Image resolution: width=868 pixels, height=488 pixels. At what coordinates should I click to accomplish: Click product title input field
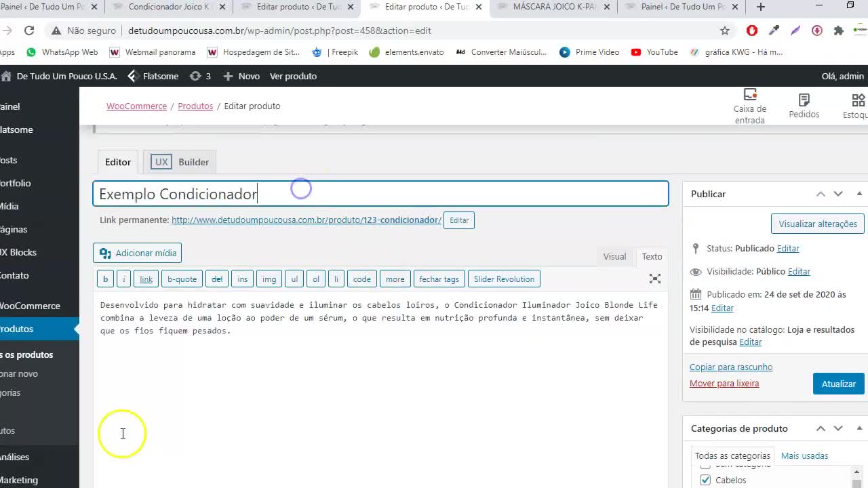380,194
